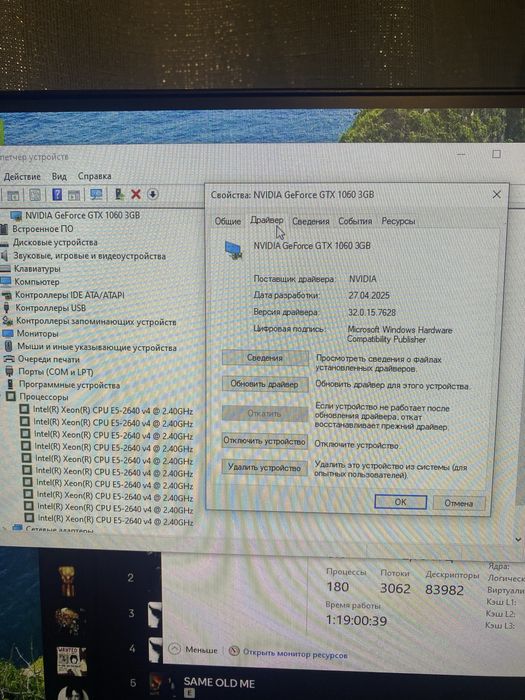Maximize the Device Manager window
Viewport: 525px width, 700px height.
click(496, 154)
